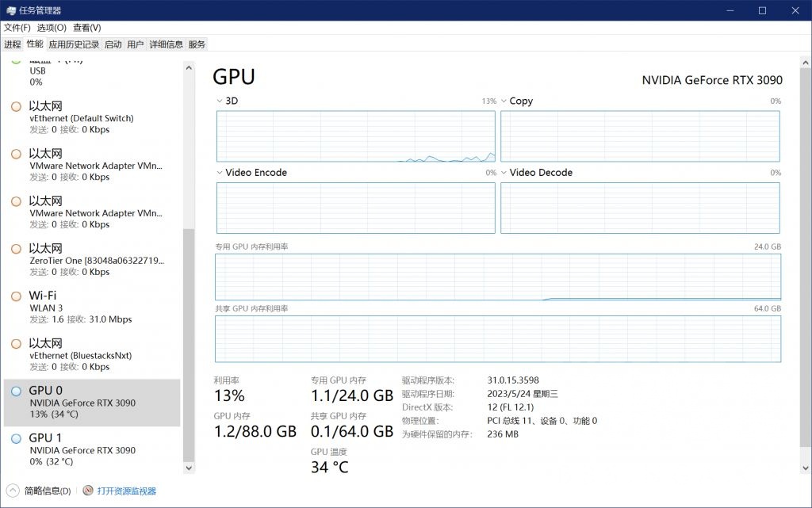The image size is (812, 508).
Task: Click the Resource Monitor icon
Action: click(x=88, y=491)
